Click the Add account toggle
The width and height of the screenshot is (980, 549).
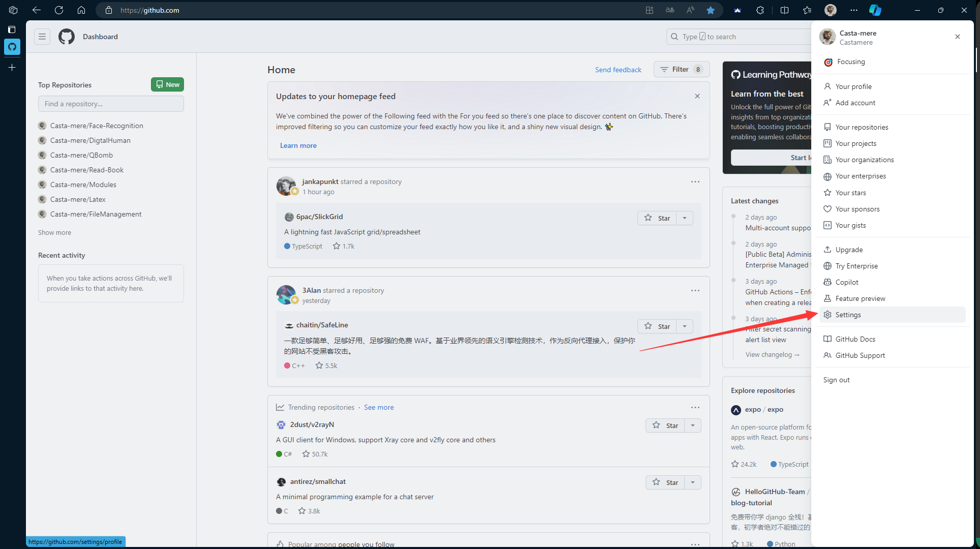pos(855,102)
